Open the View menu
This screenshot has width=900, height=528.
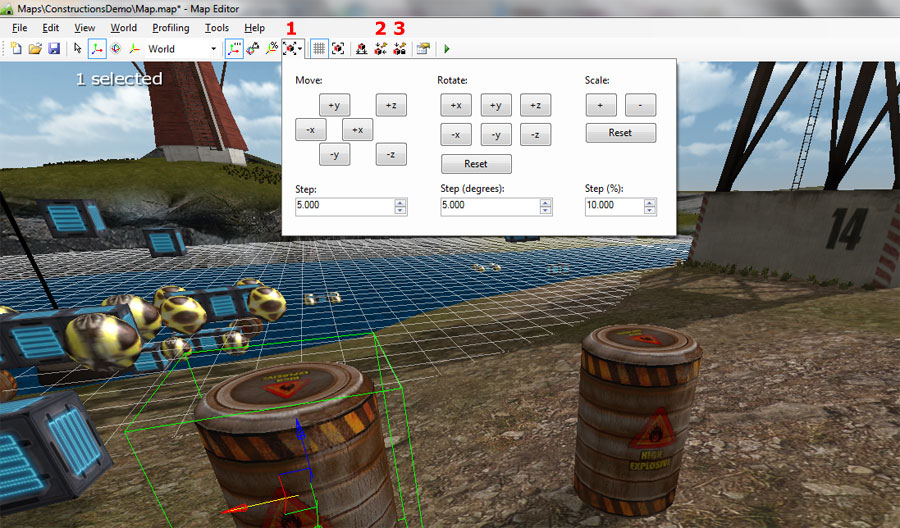pos(84,28)
